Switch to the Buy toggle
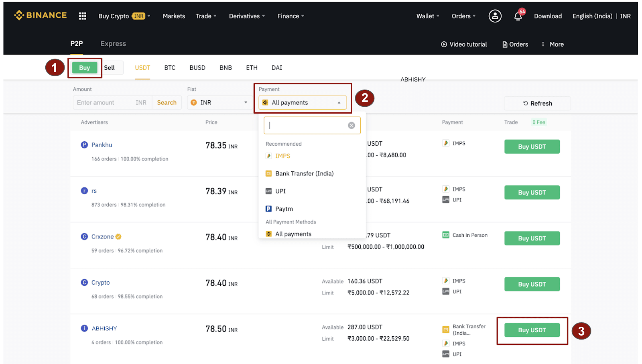 [84, 68]
